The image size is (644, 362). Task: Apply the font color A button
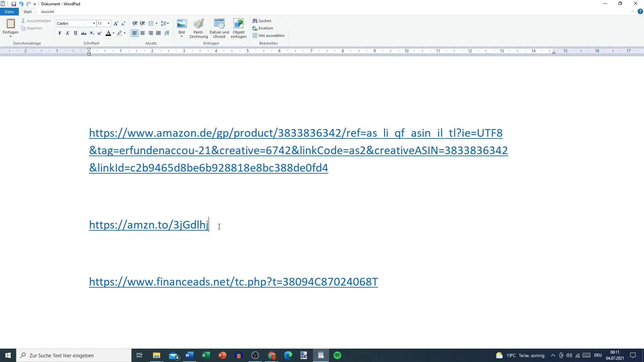coord(108,33)
